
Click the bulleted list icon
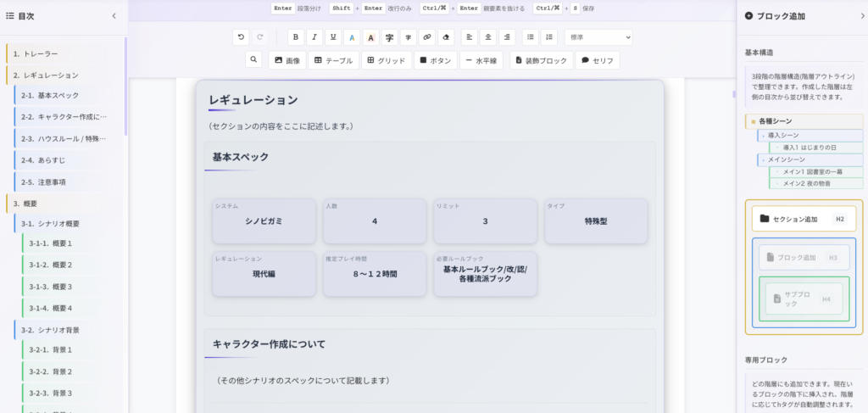530,37
